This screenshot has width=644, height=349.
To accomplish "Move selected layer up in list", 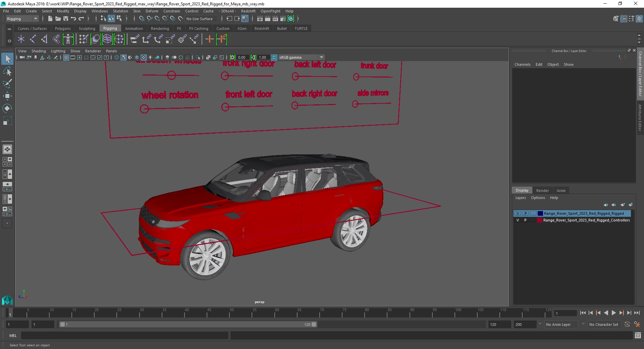I will click(606, 205).
